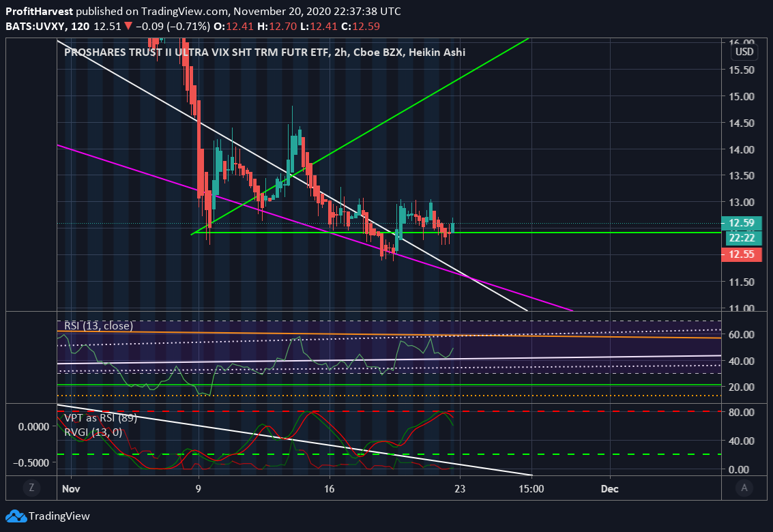773x532 pixels.
Task: Click the 15.50 price axis label
Action: click(x=742, y=70)
